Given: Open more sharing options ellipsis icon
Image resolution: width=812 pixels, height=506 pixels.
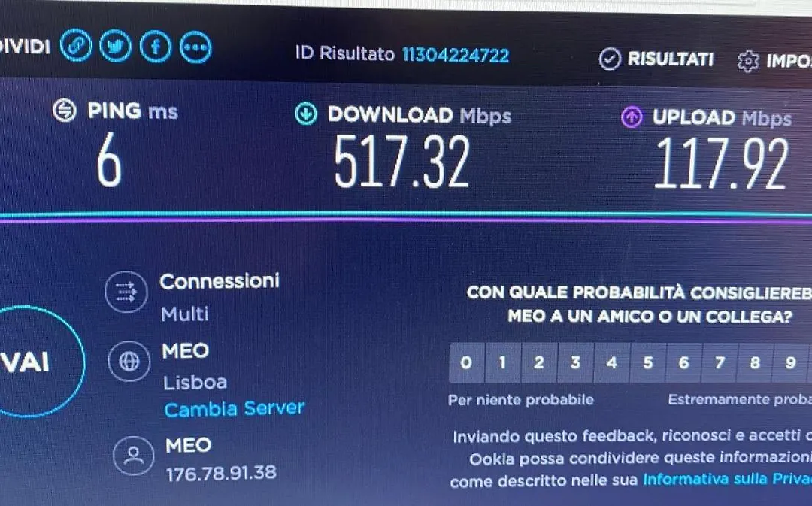Looking at the screenshot, I should 195,47.
